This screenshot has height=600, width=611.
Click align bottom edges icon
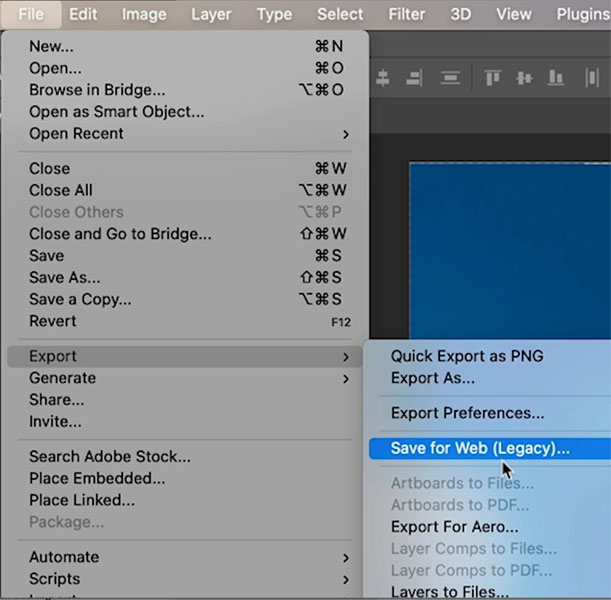coord(555,78)
